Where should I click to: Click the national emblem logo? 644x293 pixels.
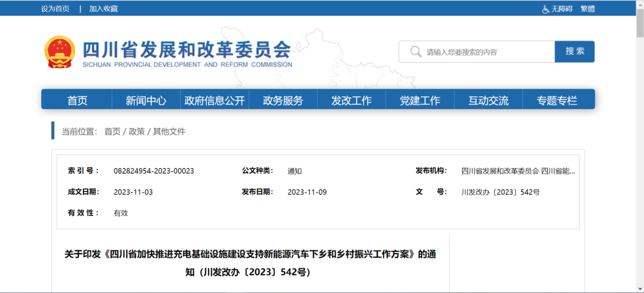pyautogui.click(x=60, y=52)
